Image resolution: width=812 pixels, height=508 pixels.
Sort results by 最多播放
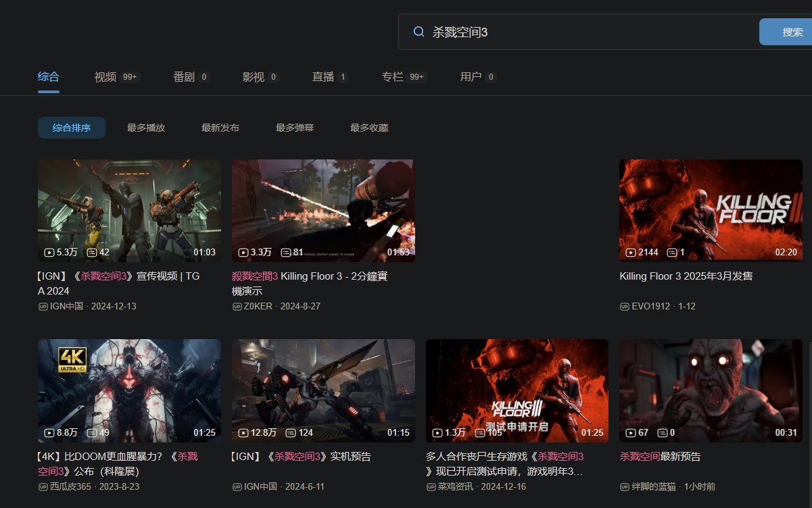coord(146,128)
